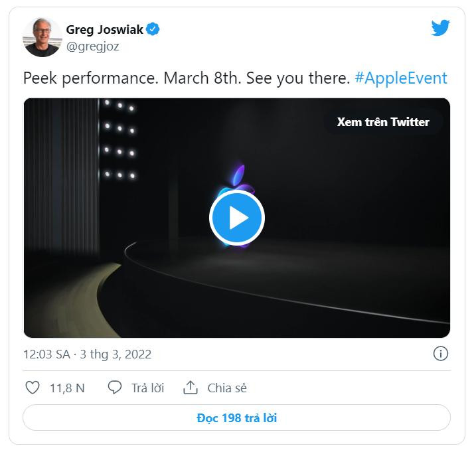476x456 pixels.
Task: Click the share upload arrow icon
Action: (191, 388)
